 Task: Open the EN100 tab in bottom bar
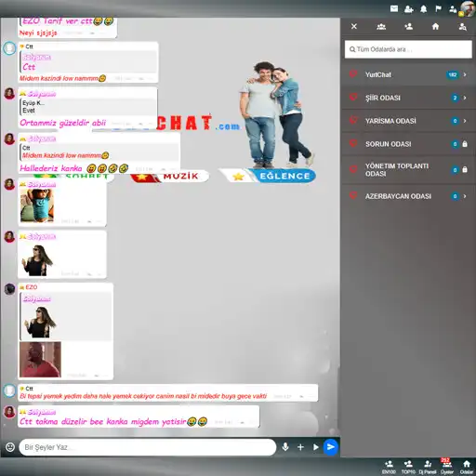point(389,467)
